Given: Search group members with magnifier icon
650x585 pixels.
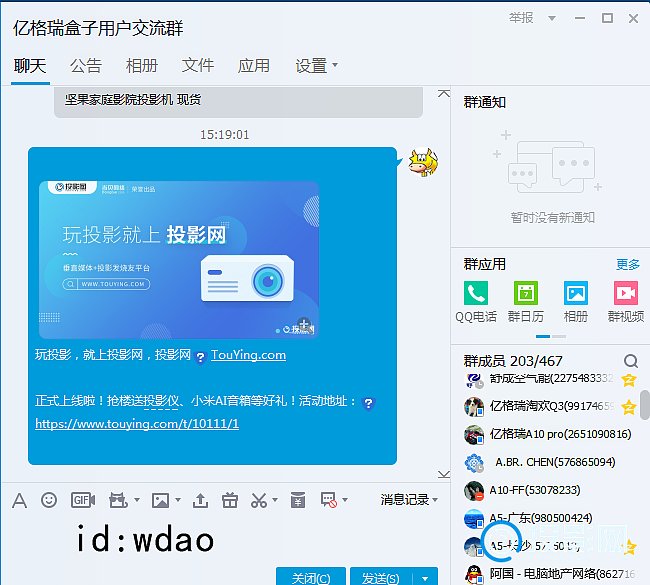Looking at the screenshot, I should [631, 361].
